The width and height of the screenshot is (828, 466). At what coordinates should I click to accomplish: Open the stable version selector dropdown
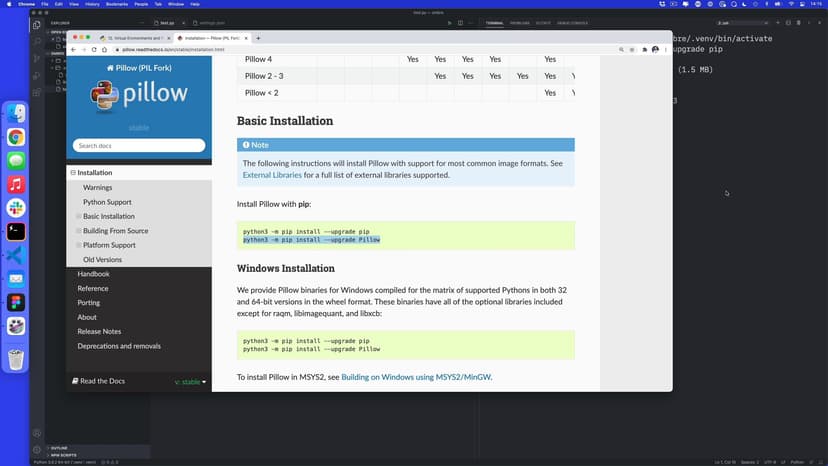(x=190, y=382)
